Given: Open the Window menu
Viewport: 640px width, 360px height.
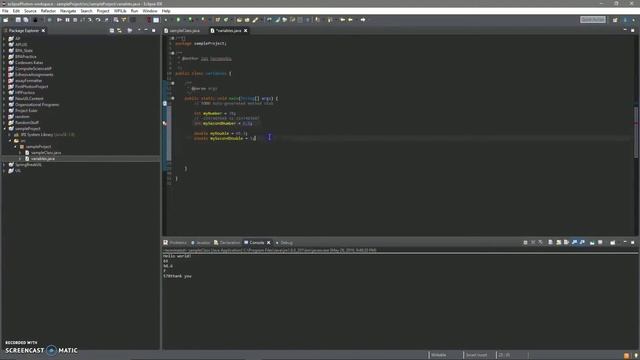Looking at the screenshot, I should [150, 11].
